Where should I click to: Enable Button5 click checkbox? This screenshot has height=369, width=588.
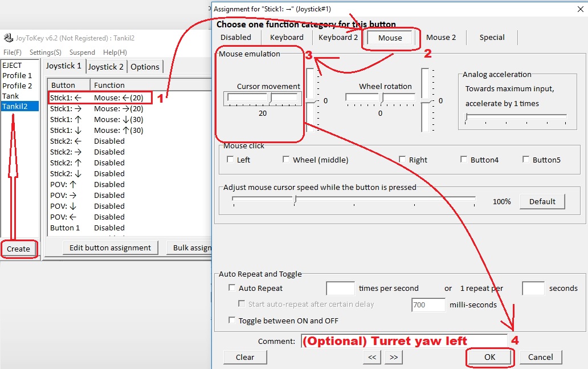point(526,160)
